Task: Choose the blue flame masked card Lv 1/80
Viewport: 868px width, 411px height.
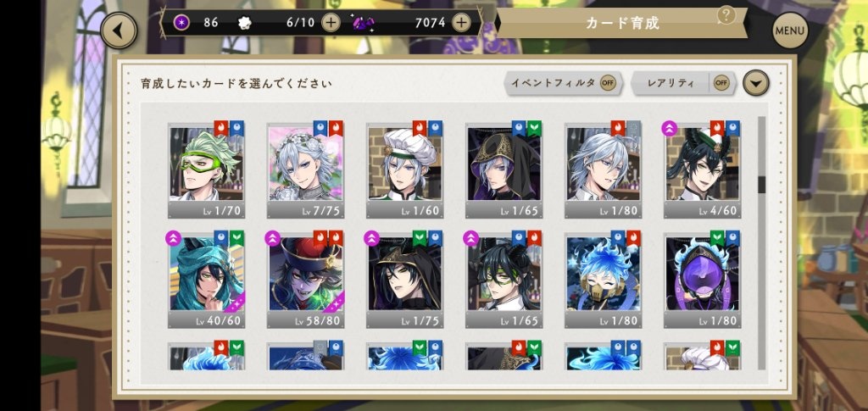Action: [x=603, y=280]
